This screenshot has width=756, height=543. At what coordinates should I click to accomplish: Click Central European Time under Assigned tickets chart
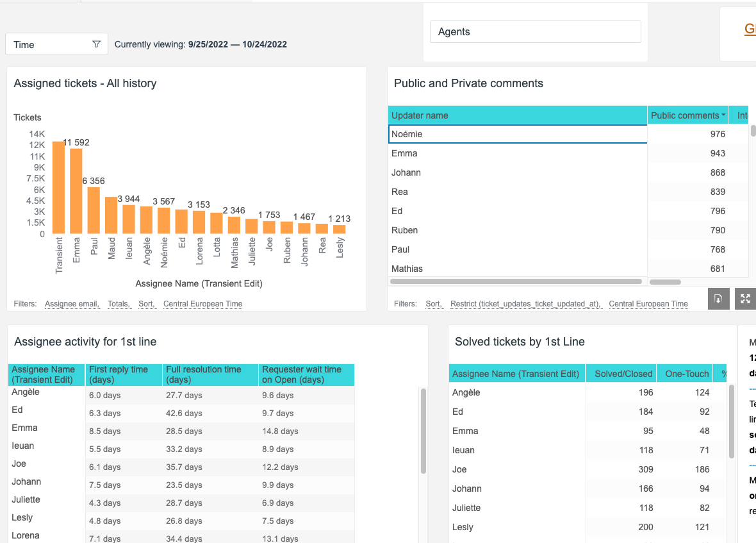pos(202,304)
